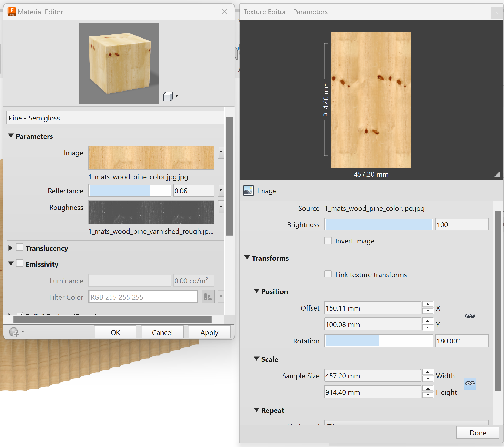Adjust the Rotation slider
Screen dimensions: 504x447
coord(379,341)
